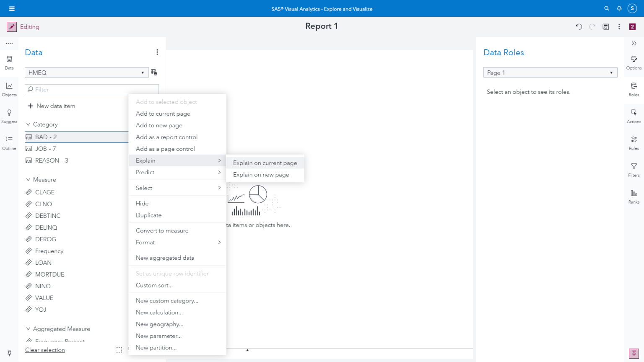644x362 pixels.
Task: Collapse the Measure group
Action: [28, 180]
